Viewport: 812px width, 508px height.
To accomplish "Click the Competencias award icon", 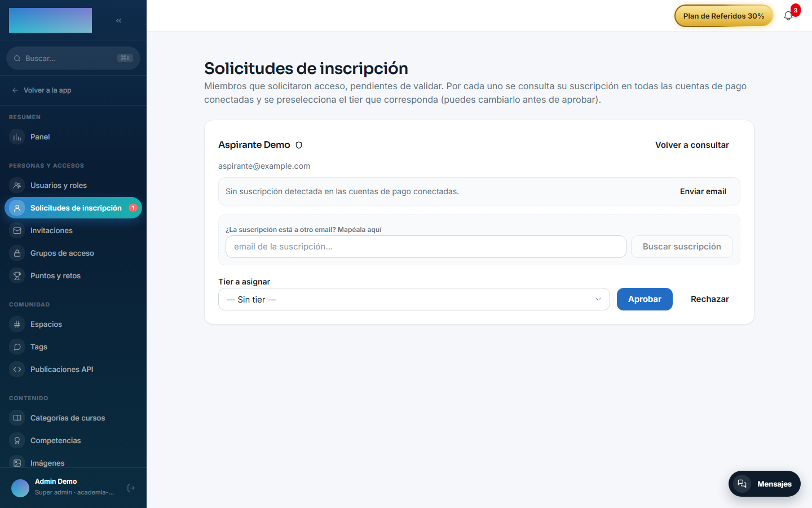I will (x=17, y=441).
